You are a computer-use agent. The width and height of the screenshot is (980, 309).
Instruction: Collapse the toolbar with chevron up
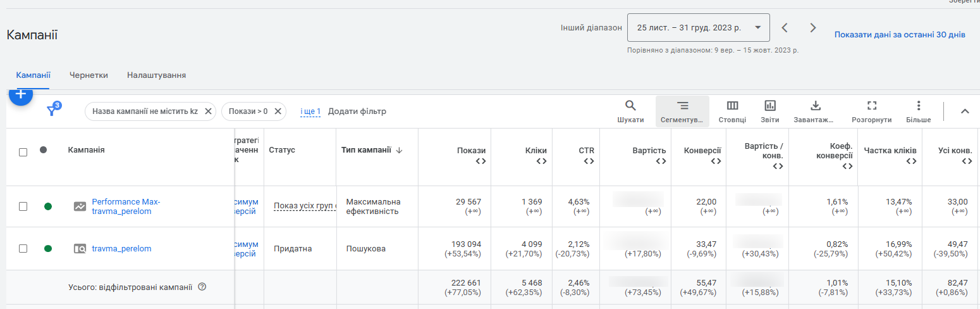965,111
